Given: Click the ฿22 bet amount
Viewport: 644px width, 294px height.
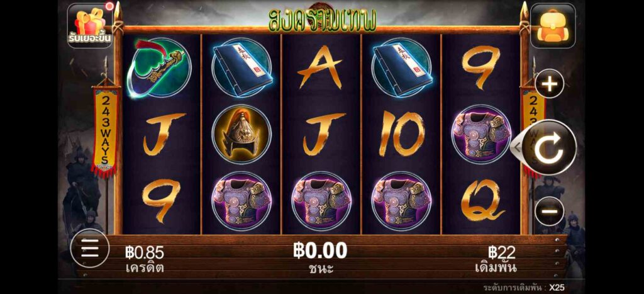Looking at the screenshot, I should click(x=496, y=259).
